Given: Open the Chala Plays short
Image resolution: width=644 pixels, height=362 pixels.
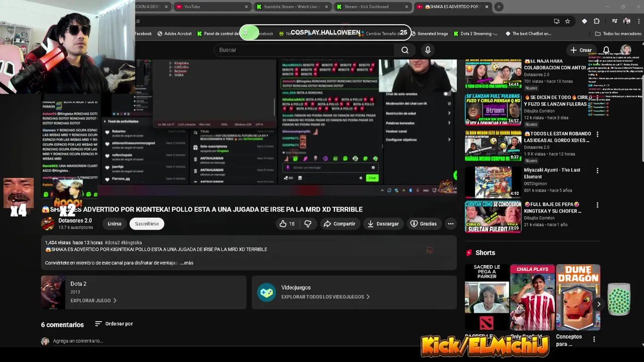Looking at the screenshot, I should tap(532, 297).
